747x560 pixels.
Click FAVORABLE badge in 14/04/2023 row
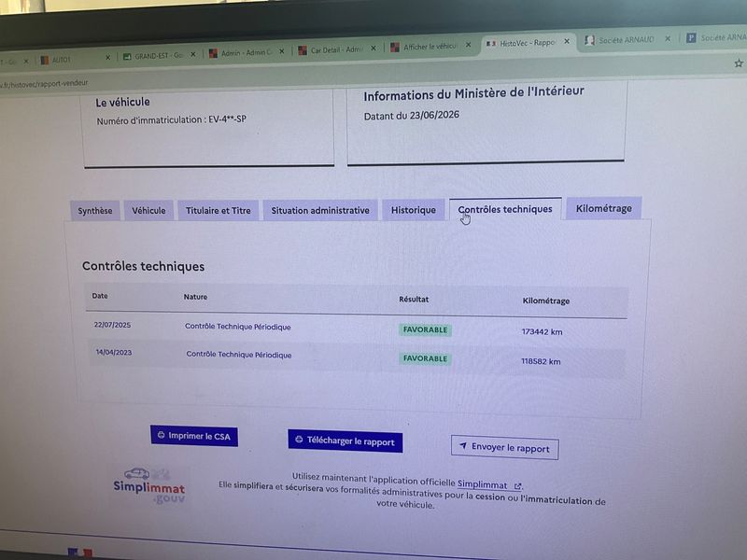click(425, 358)
